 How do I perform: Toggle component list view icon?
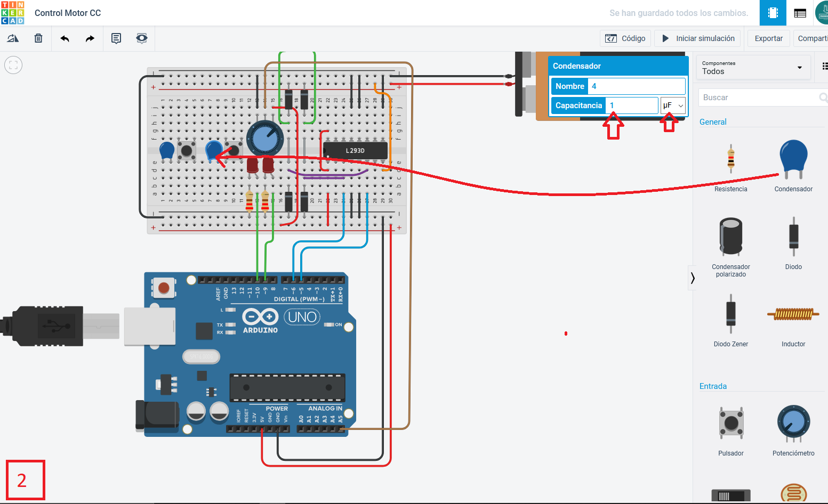824,67
